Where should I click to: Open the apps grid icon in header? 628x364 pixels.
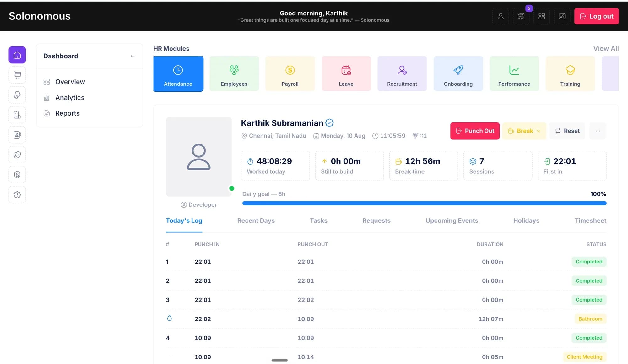542,16
